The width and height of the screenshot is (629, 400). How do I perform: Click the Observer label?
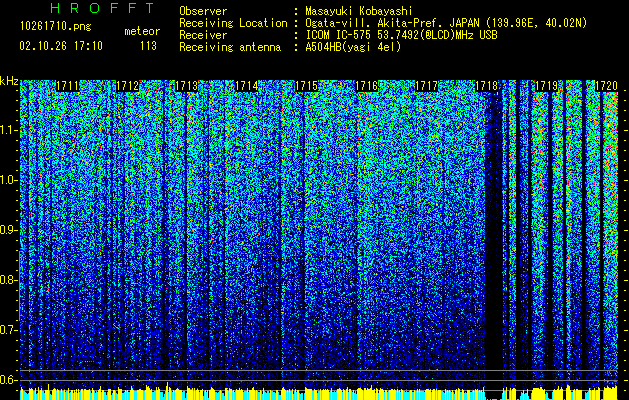click(203, 11)
